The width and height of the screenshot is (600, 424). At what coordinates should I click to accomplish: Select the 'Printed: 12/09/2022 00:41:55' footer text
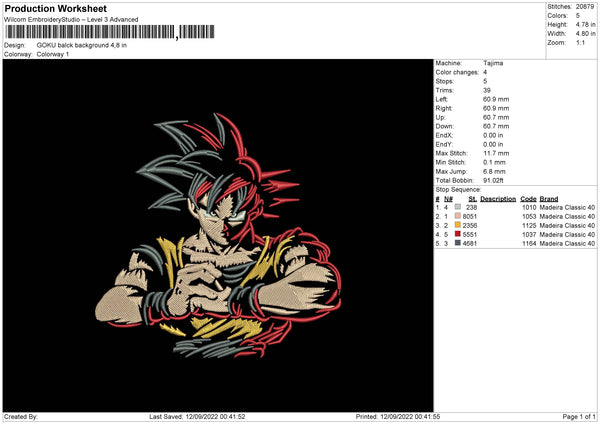click(398, 416)
